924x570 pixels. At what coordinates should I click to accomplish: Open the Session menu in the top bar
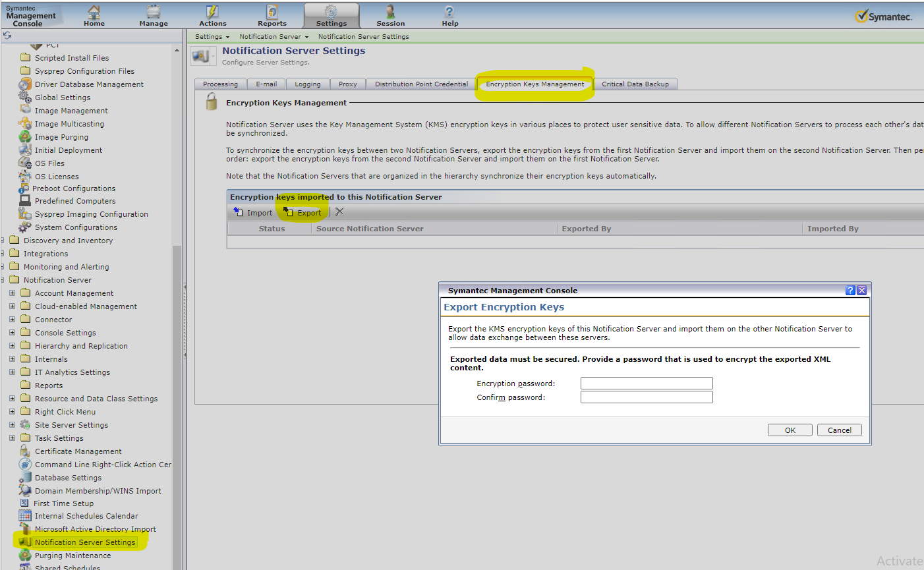(391, 15)
